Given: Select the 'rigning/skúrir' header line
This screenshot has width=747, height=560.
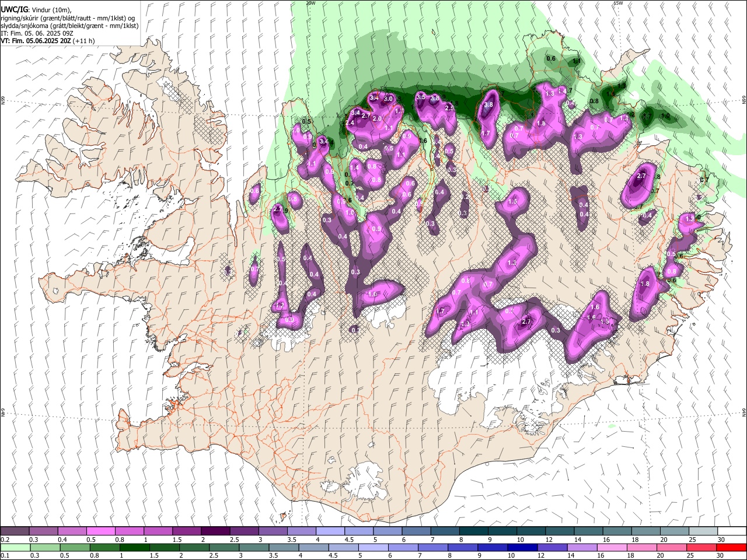Looking at the screenshot, I should coord(68,18).
